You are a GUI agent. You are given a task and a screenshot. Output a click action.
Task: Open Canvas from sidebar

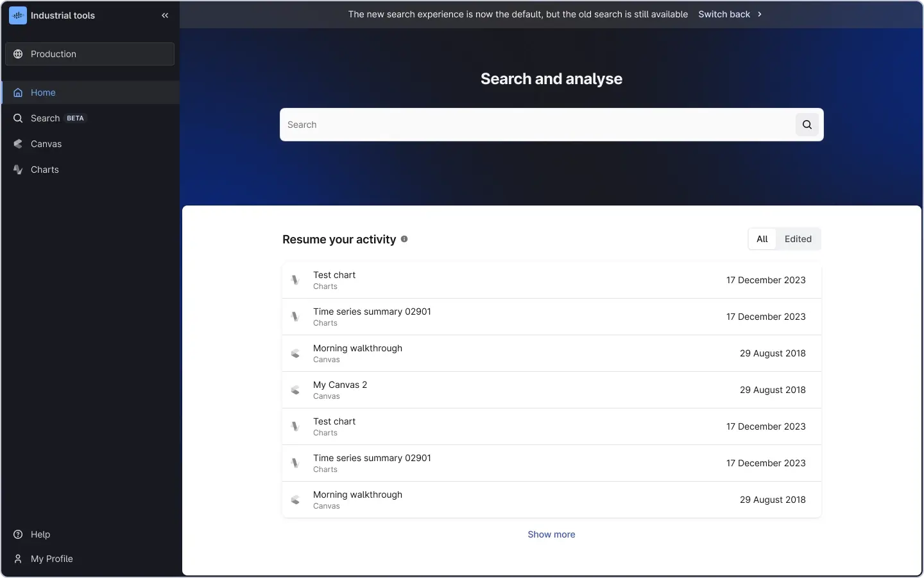coord(90,144)
